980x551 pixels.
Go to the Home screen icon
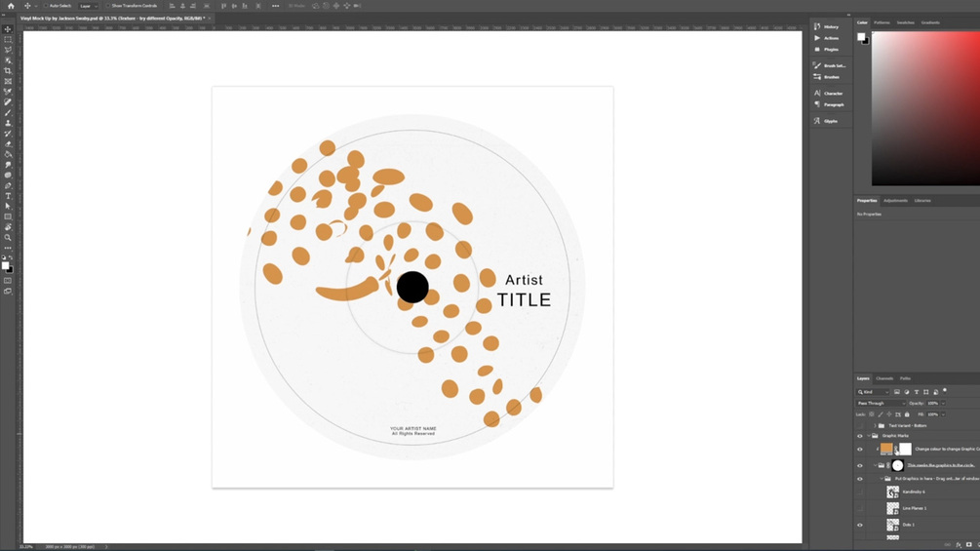(11, 6)
